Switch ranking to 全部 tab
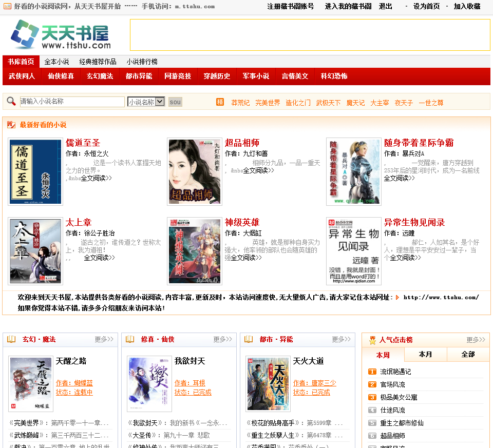493x448 pixels. point(468,355)
